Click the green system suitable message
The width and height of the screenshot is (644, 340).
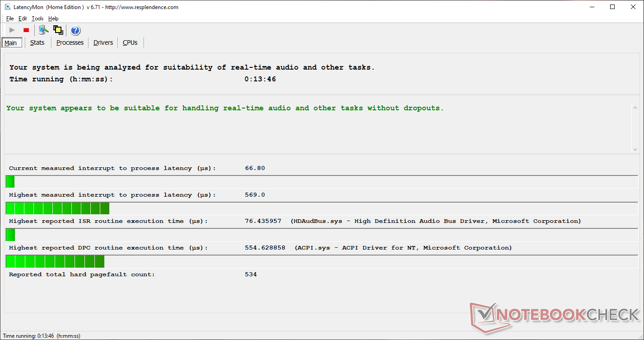225,108
